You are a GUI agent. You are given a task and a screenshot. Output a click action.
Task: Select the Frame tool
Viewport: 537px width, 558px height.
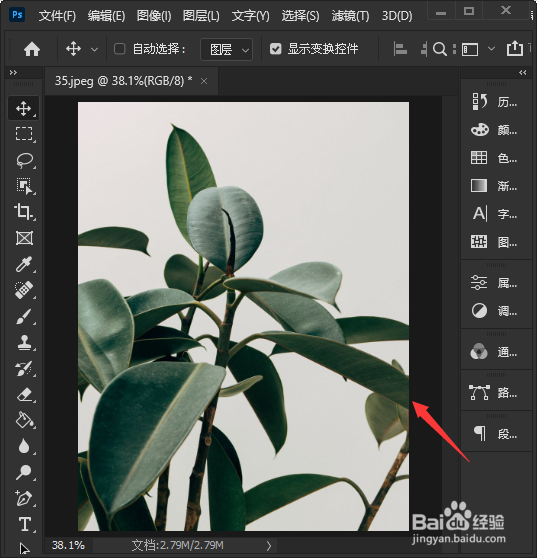click(24, 238)
